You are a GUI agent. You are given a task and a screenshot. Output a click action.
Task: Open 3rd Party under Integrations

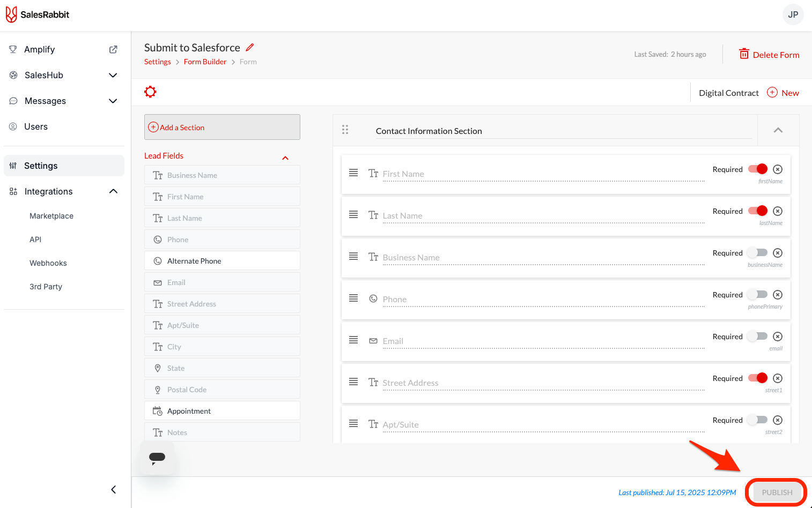[x=46, y=287]
